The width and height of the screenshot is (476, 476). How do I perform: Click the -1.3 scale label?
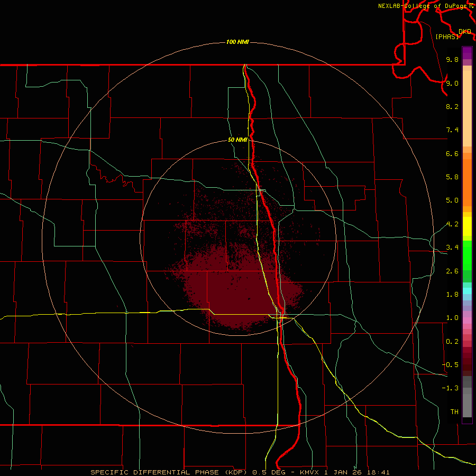tap(450, 388)
